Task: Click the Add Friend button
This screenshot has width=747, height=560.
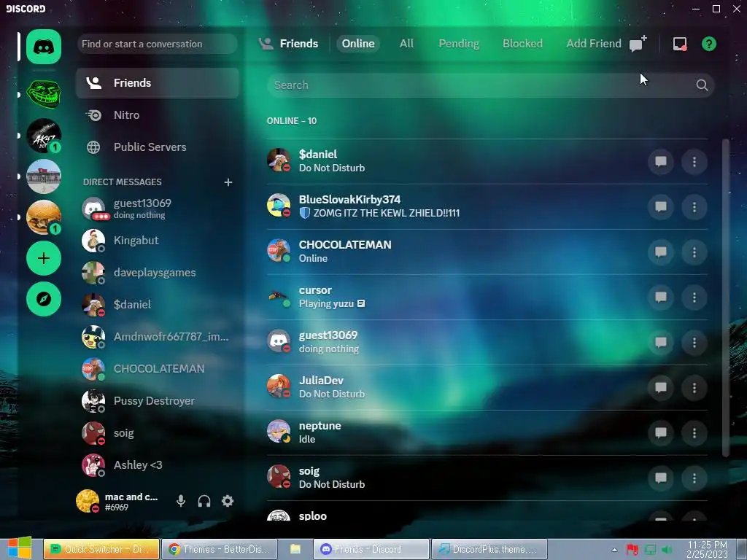Action: (594, 43)
